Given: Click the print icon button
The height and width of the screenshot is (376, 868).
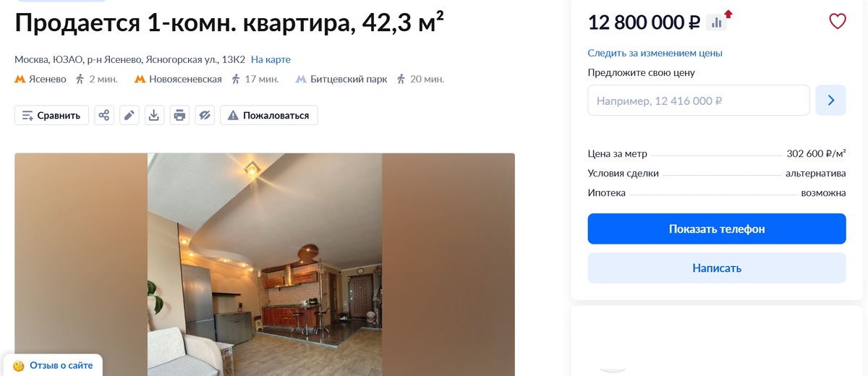Looking at the screenshot, I should 179,115.
